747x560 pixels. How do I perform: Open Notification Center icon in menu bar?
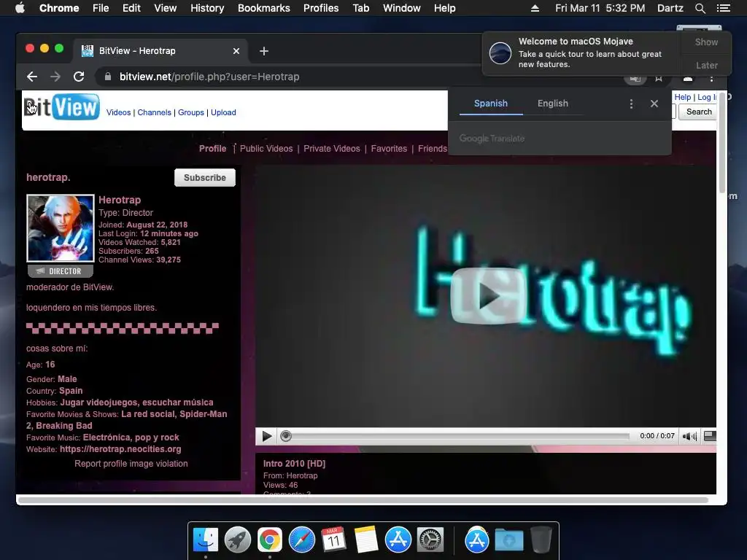click(x=723, y=8)
